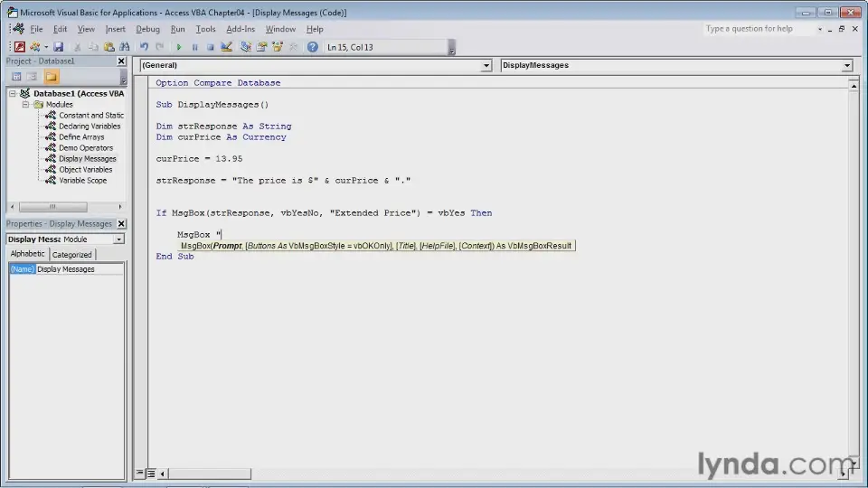Screen dimensions: 868x488
Task: Click the (Name) property value field
Action: coord(80,269)
